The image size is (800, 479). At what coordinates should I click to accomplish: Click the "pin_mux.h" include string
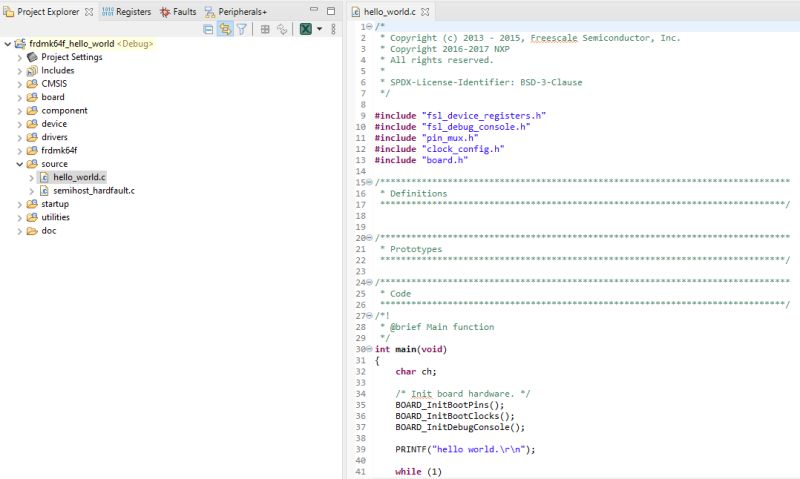coord(450,138)
